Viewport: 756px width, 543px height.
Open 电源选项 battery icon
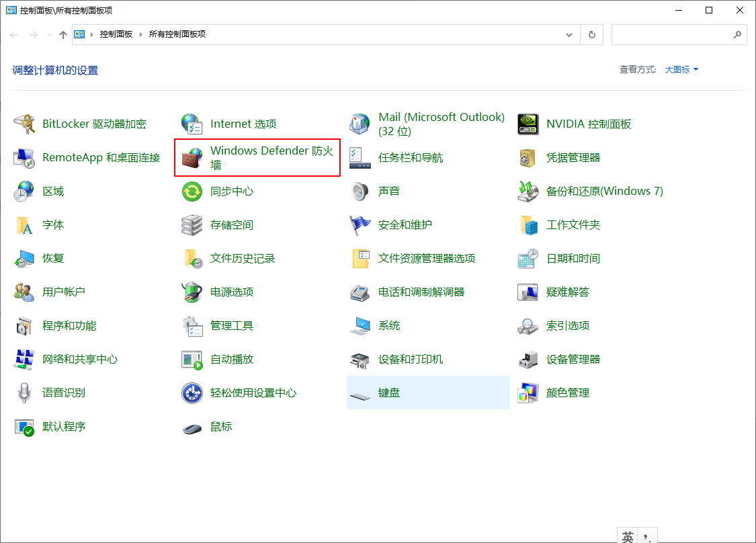(x=192, y=292)
